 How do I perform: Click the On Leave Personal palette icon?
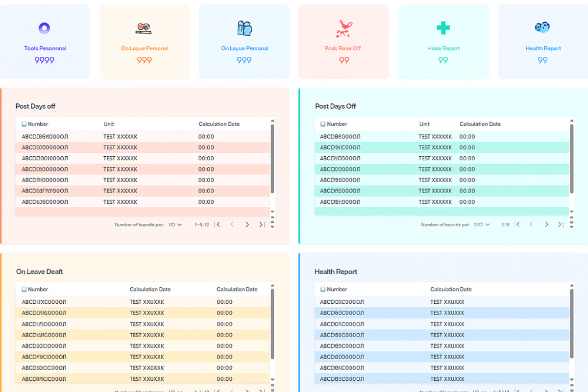coord(145,28)
